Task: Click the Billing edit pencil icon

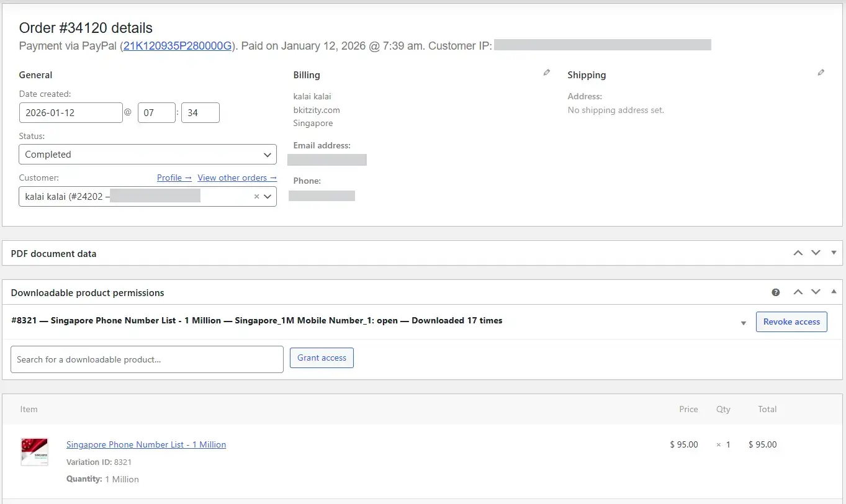Action: (x=546, y=73)
